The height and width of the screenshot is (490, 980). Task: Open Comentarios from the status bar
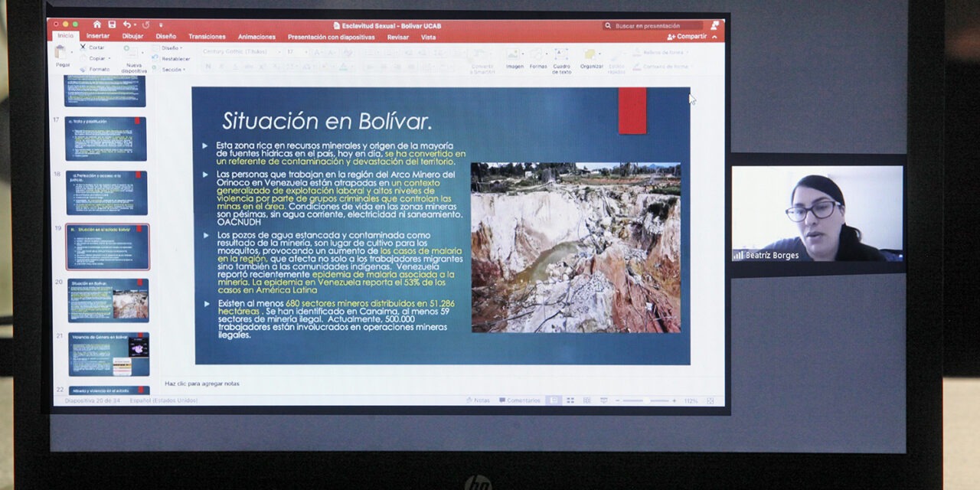coord(520,400)
